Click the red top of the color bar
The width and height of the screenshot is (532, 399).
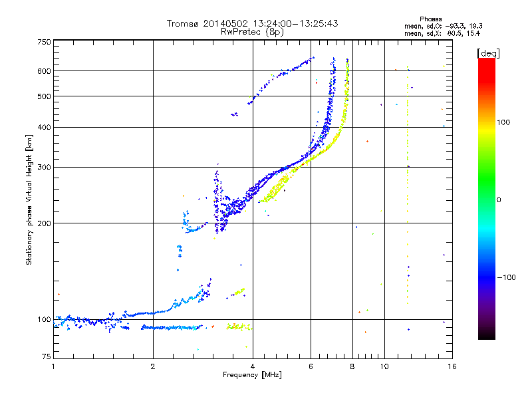(x=487, y=66)
